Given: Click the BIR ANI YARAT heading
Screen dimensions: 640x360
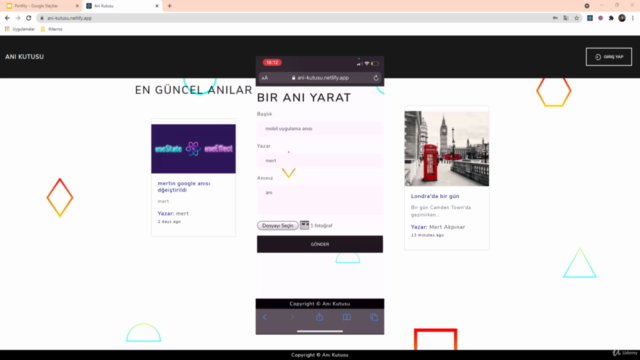Looking at the screenshot, I should pos(304,98).
